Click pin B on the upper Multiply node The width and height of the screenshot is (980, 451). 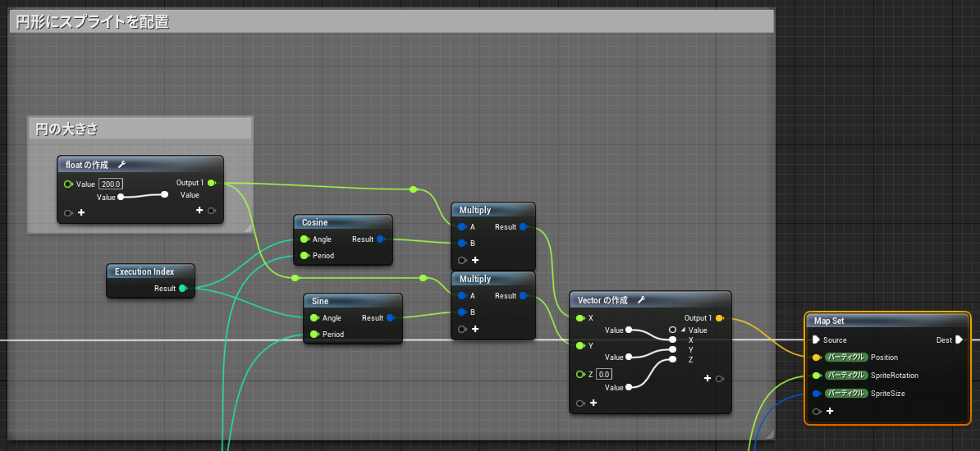point(462,243)
